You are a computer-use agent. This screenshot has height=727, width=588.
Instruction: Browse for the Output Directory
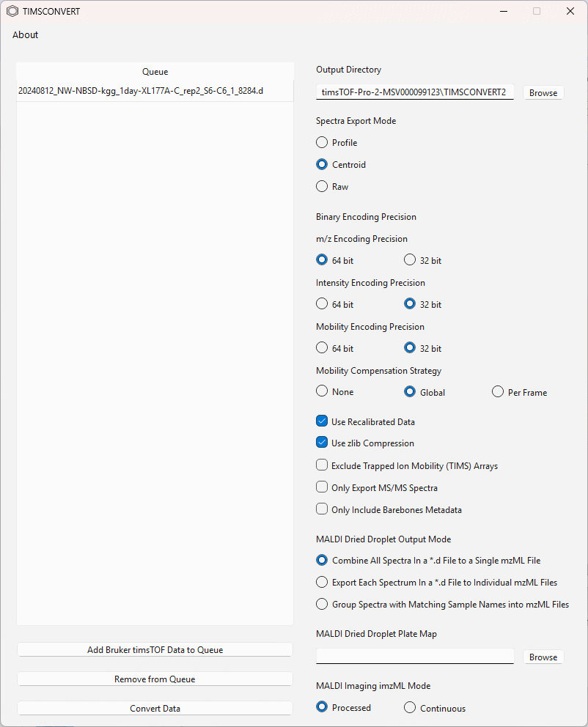543,93
